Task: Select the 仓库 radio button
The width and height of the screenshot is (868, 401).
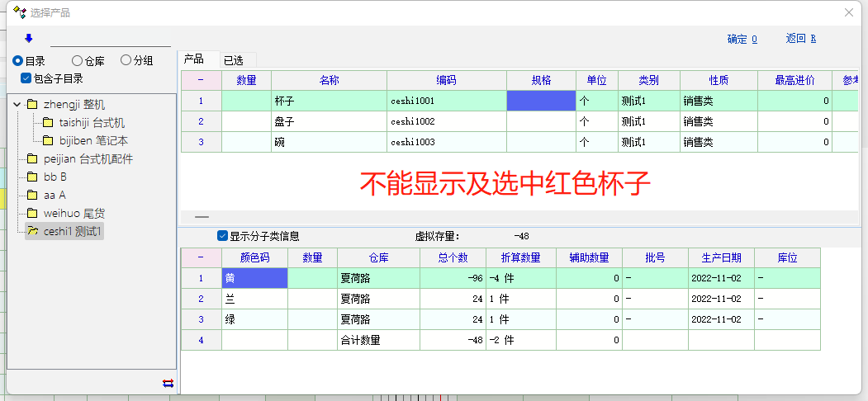Action: [x=77, y=60]
